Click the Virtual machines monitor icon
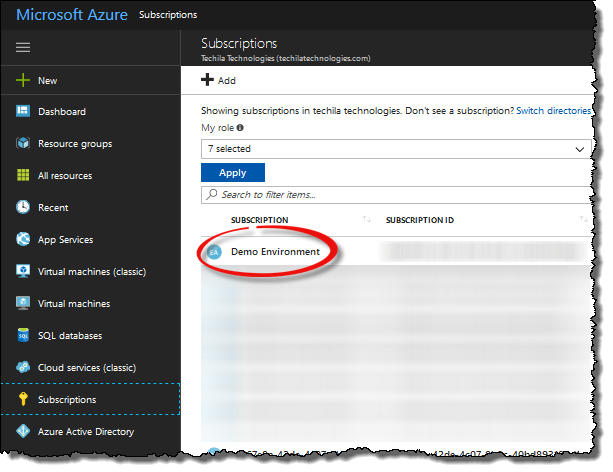Image resolution: width=613 pixels, height=472 pixels. [x=23, y=303]
